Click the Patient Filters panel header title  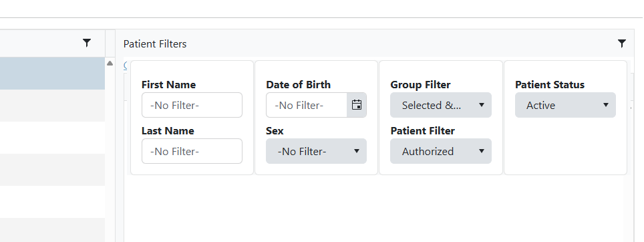tap(155, 44)
